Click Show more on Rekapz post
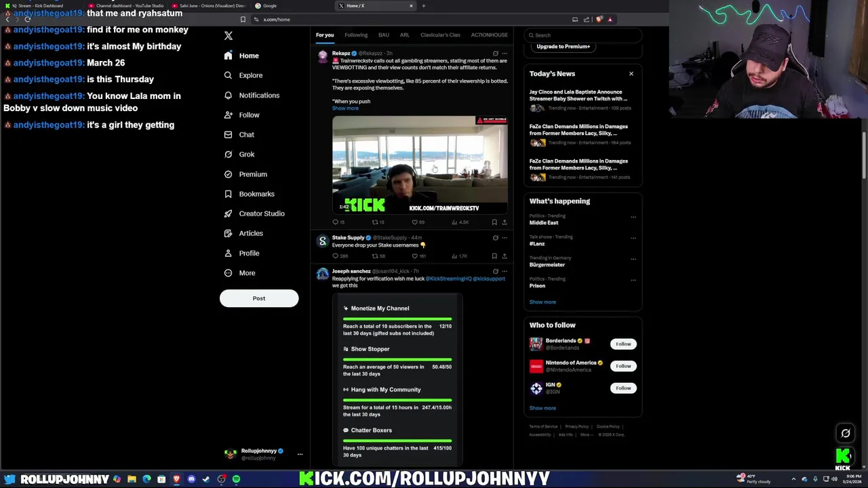The height and width of the screenshot is (488, 868). pos(345,108)
